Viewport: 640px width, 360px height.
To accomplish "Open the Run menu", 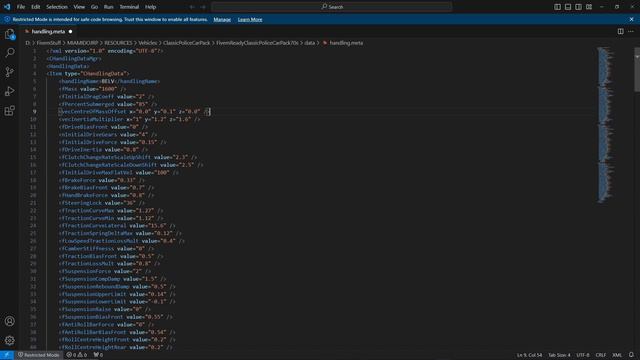I will pos(109,7).
